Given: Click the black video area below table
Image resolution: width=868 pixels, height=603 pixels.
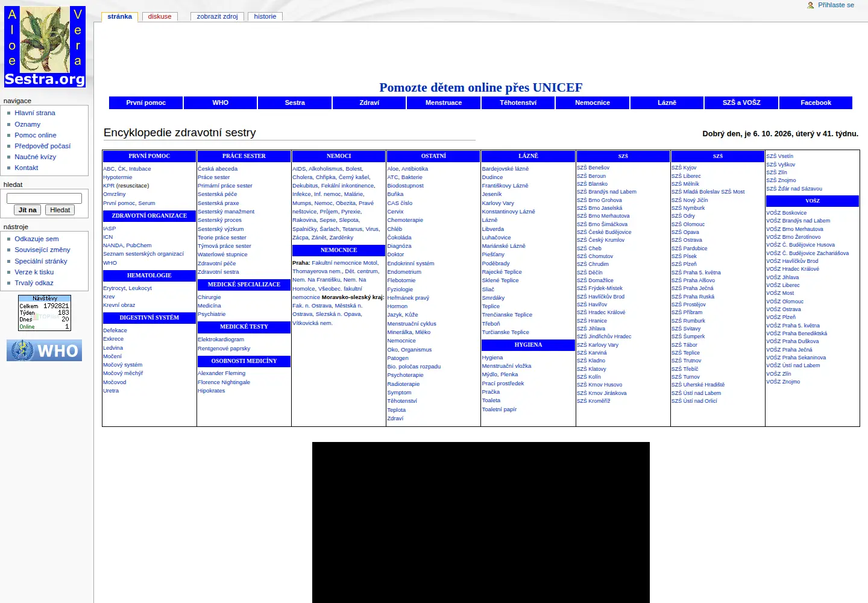Looking at the screenshot, I should (481, 522).
